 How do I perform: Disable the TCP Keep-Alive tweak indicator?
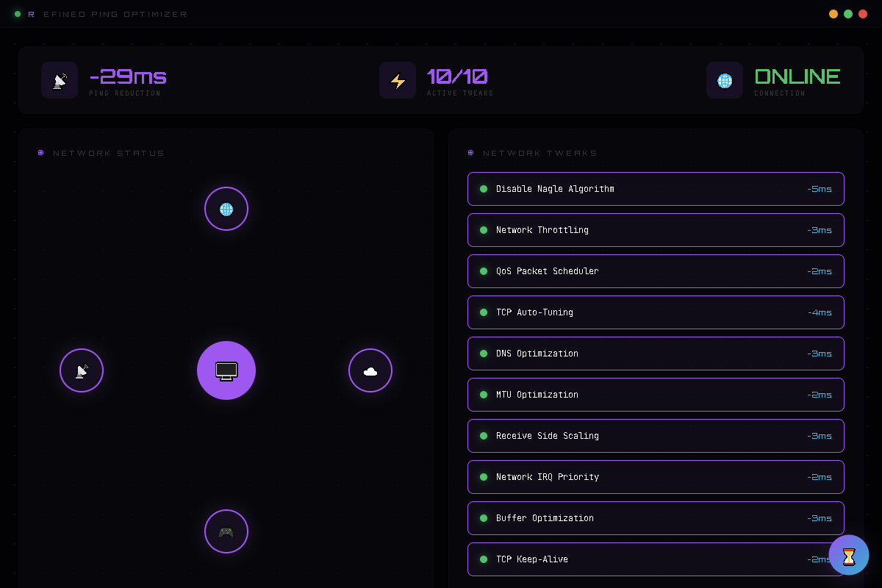[484, 559]
